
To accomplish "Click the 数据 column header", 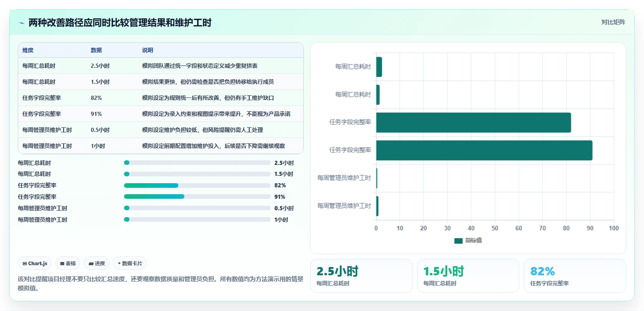I will coord(97,50).
